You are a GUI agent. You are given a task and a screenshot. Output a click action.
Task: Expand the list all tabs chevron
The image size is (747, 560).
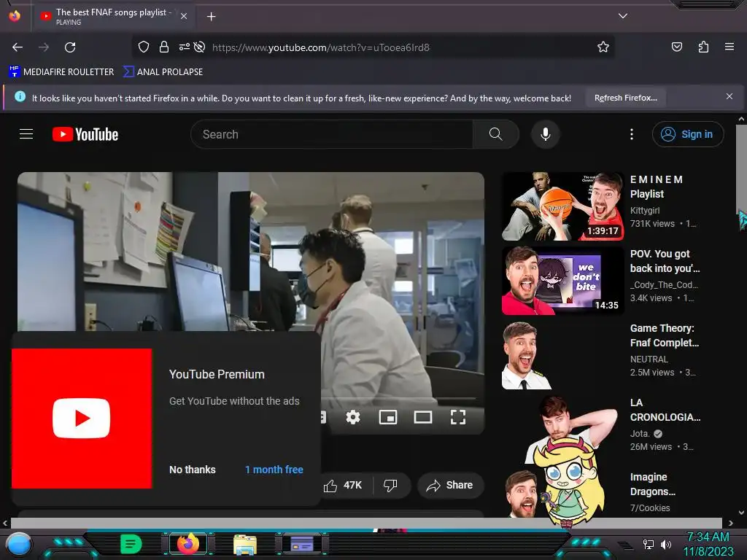pos(623,16)
